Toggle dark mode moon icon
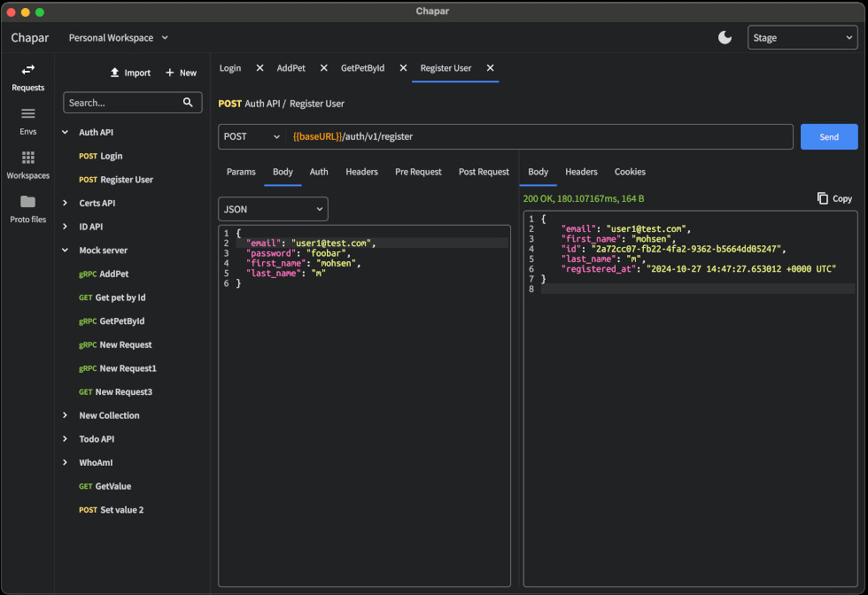The height and width of the screenshot is (595, 868). [725, 37]
